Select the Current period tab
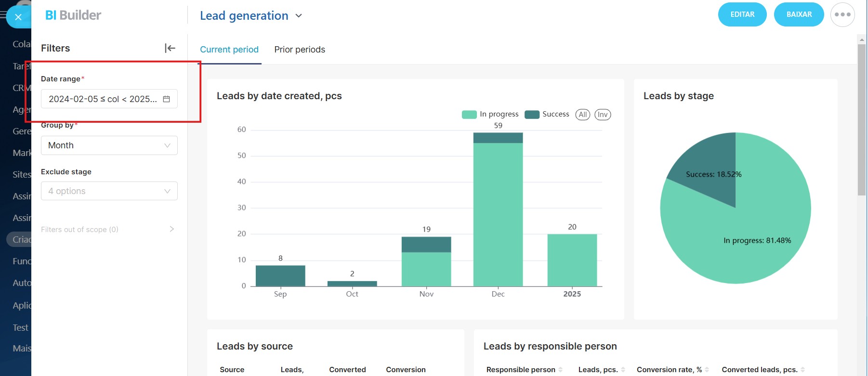Viewport: 868px width, 376px height. (229, 50)
